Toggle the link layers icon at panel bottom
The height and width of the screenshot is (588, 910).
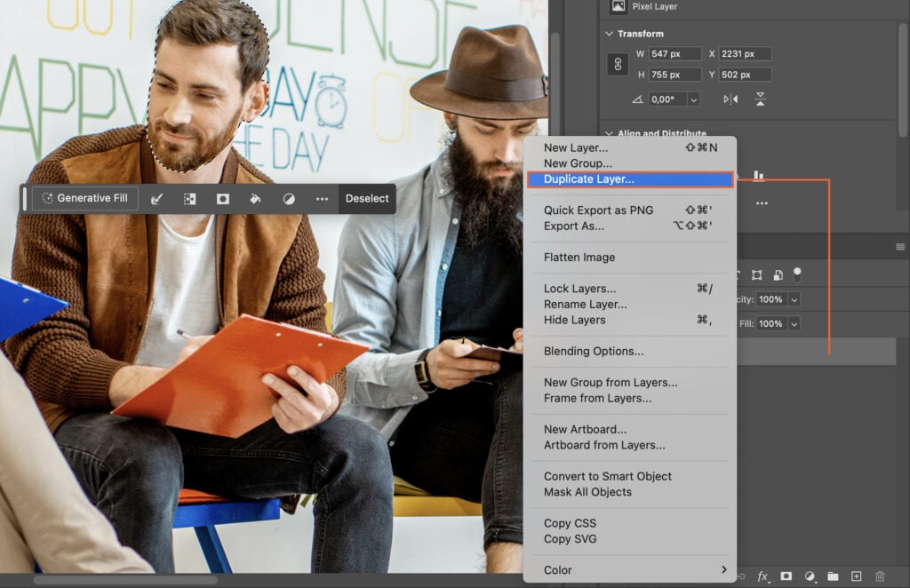740,576
